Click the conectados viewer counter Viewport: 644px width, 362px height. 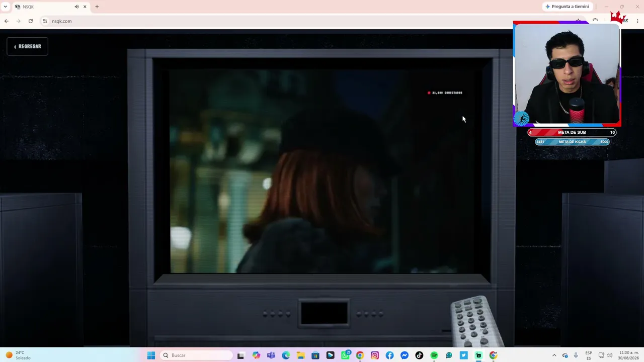coord(445,93)
